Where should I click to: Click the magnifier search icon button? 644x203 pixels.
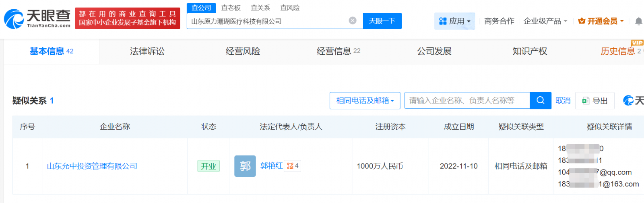point(540,100)
